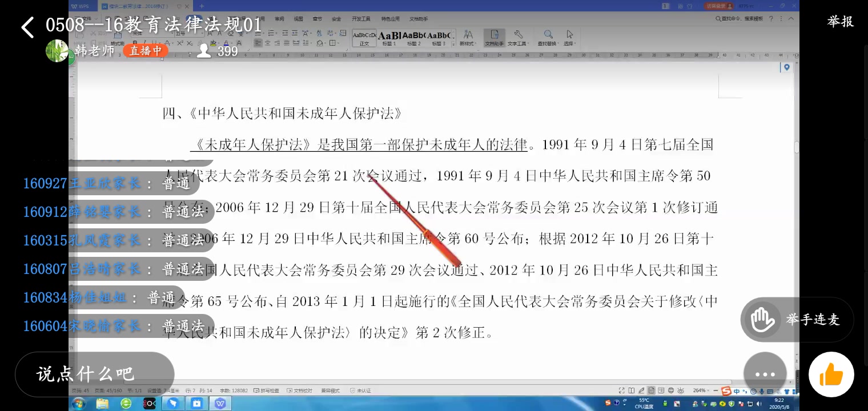Open a new tab with plus button

[x=202, y=6]
